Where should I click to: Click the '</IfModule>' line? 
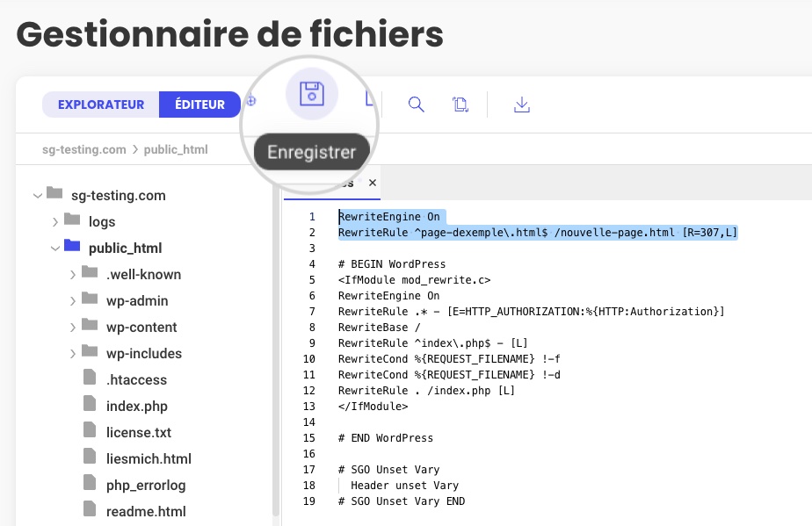pyautogui.click(x=373, y=407)
